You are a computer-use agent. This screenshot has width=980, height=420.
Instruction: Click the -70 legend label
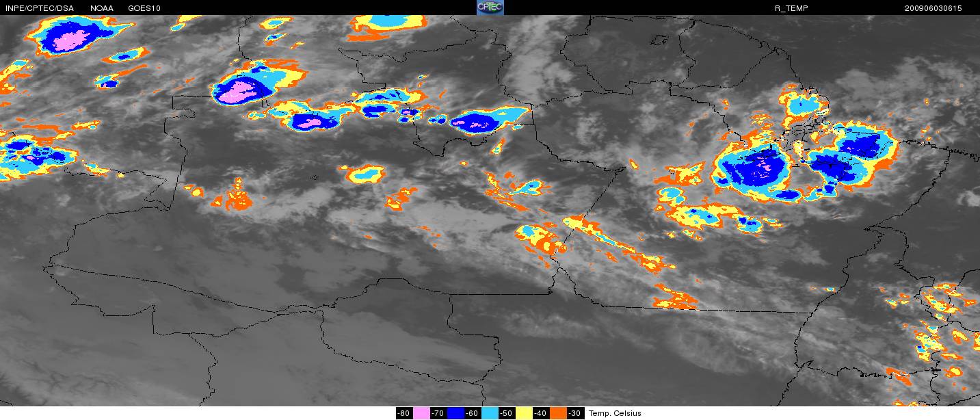(438, 413)
